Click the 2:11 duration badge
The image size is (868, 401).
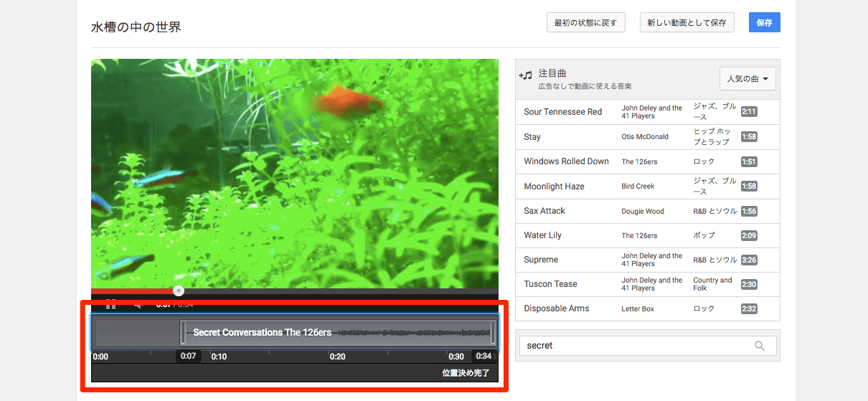click(x=749, y=112)
